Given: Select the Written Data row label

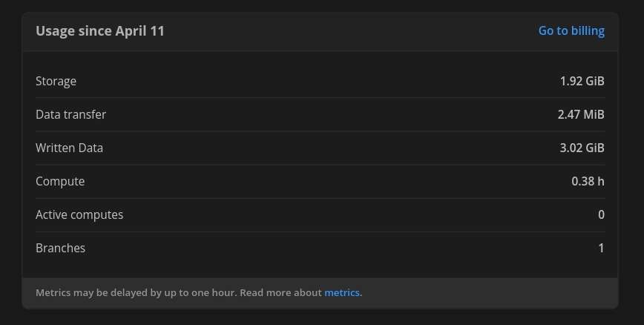Looking at the screenshot, I should [x=69, y=148].
